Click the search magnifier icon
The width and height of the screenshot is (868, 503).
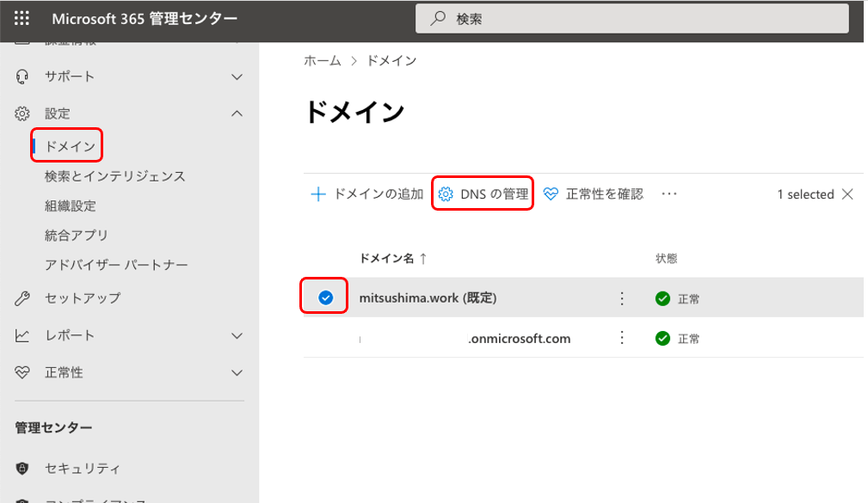[438, 18]
